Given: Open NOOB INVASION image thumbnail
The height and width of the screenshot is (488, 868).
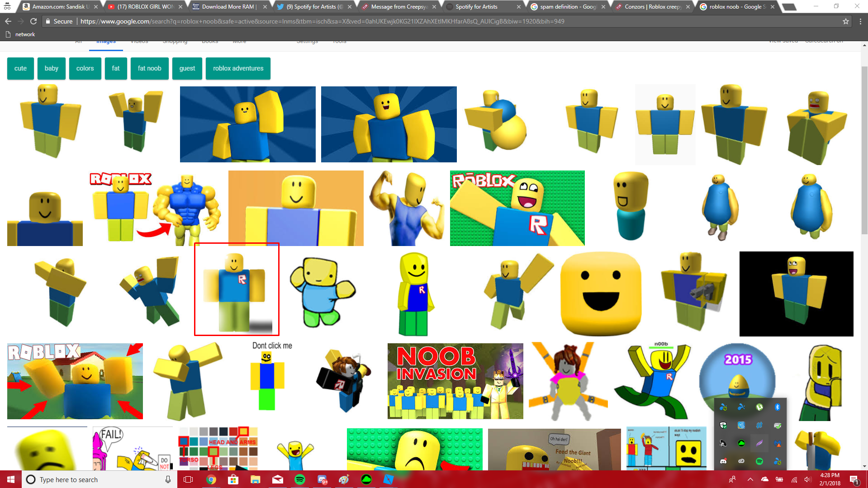Looking at the screenshot, I should pos(455,381).
